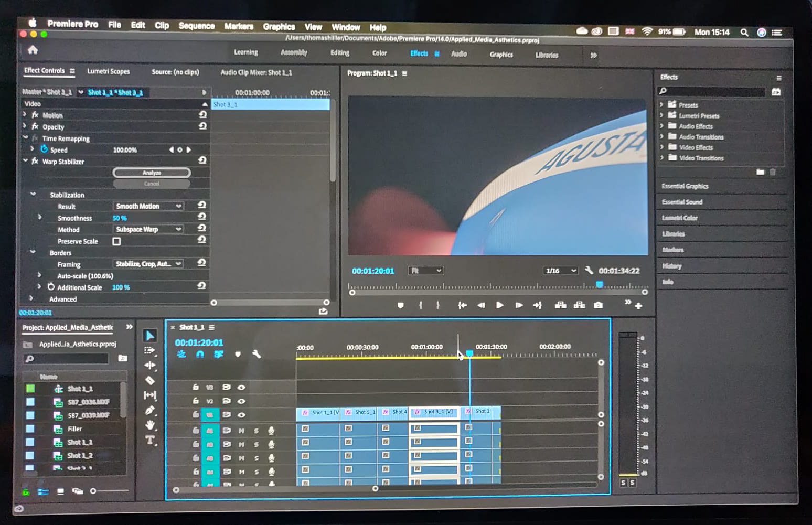Screen dimensions: 812x525
Task: Switch to the Lumetri Scopes tab
Action: [108, 71]
